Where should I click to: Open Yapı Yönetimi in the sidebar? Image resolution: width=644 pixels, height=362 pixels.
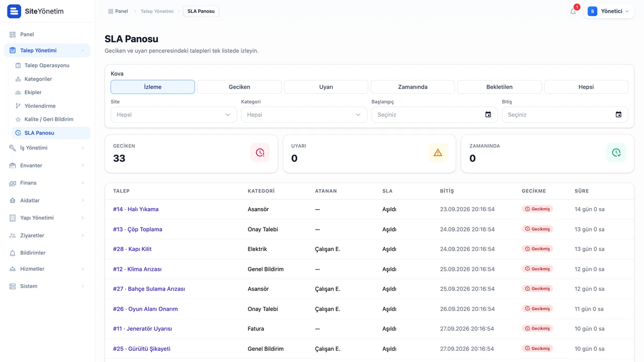pyautogui.click(x=47, y=218)
